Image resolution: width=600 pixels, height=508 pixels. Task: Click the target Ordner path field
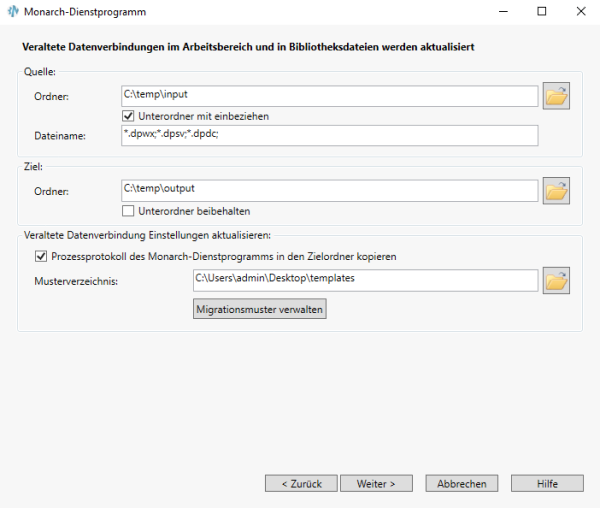pos(329,189)
